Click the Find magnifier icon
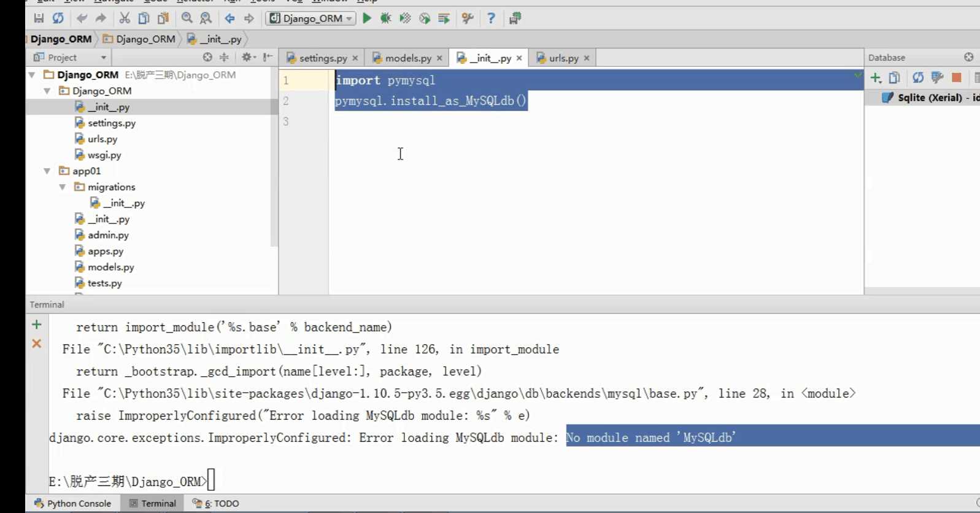The width and height of the screenshot is (980, 513). tap(187, 18)
